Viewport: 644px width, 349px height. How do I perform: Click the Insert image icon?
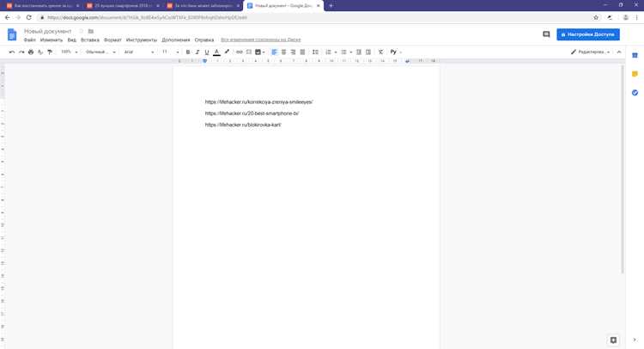tap(258, 52)
